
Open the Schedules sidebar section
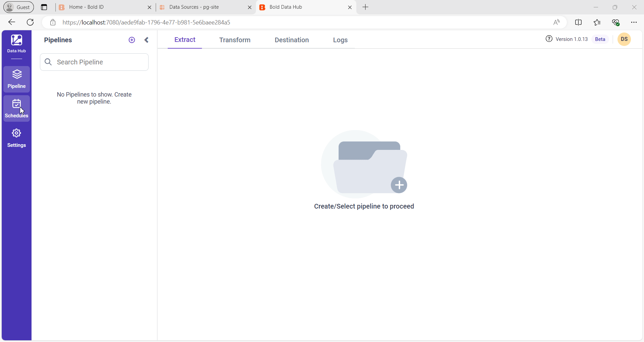coord(17,108)
